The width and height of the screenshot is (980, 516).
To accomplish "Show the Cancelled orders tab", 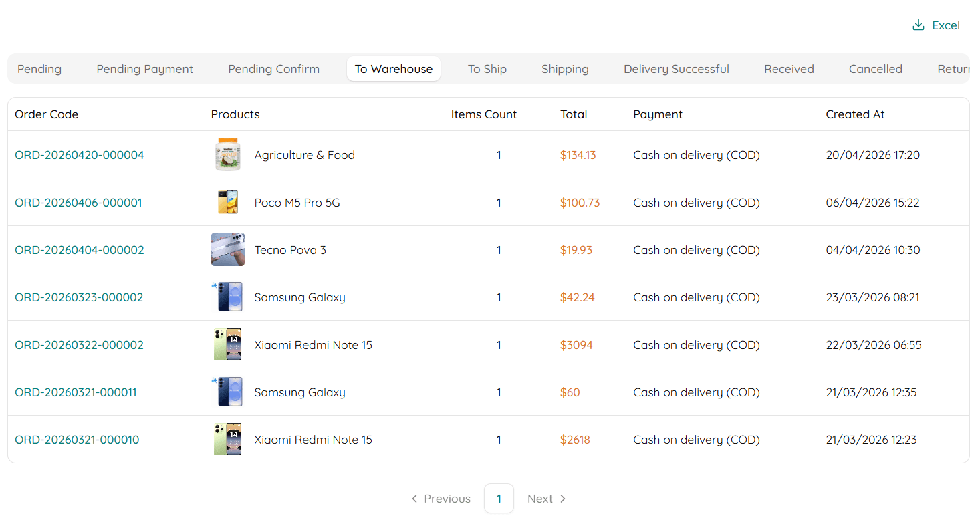I will point(875,69).
